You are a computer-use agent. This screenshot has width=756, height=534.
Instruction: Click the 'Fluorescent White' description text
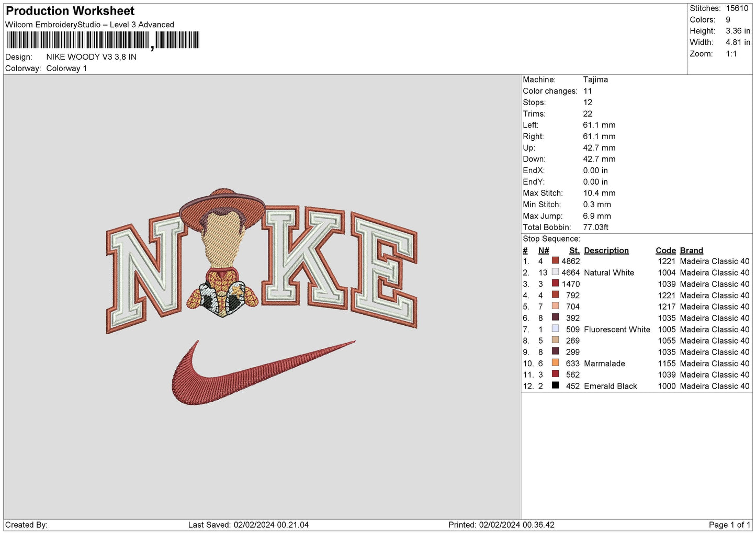click(617, 330)
